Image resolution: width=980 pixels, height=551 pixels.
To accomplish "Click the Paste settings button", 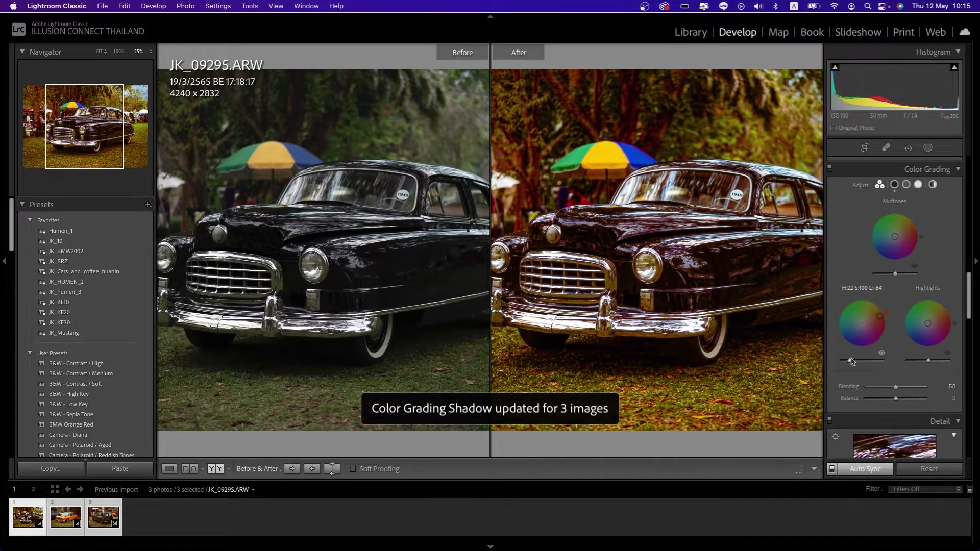I will [x=120, y=468].
